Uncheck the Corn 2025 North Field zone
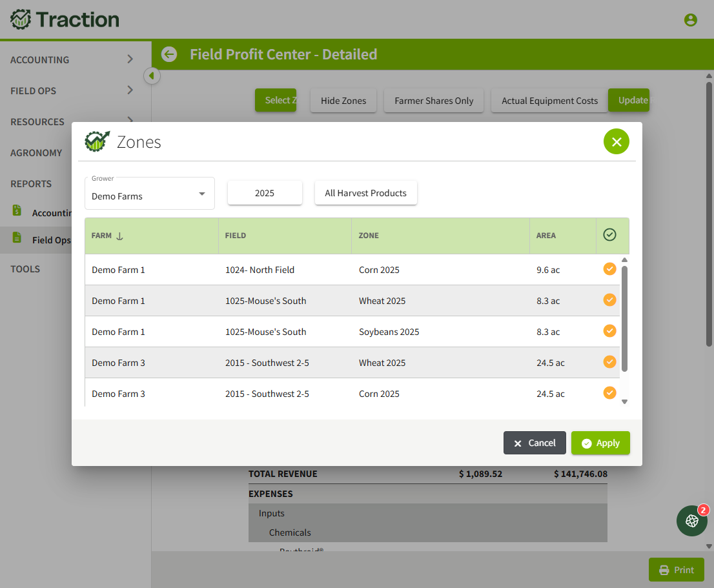The image size is (714, 588). pos(609,269)
